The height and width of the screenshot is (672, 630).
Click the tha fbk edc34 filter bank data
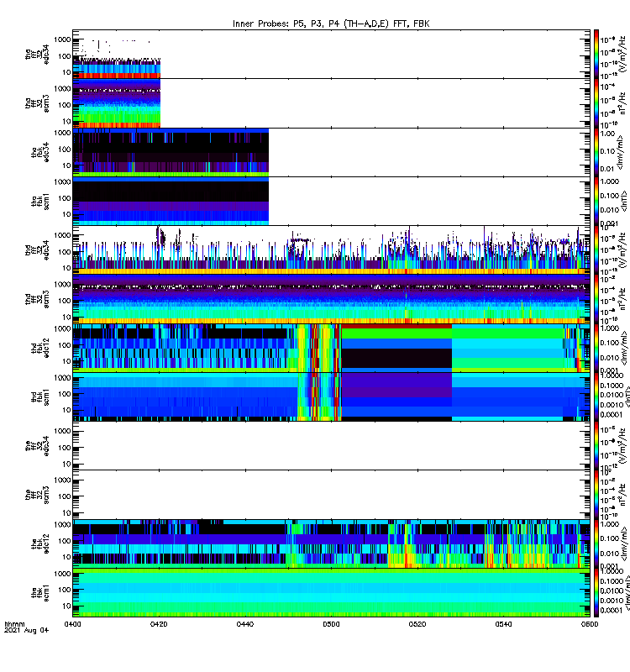171,152
